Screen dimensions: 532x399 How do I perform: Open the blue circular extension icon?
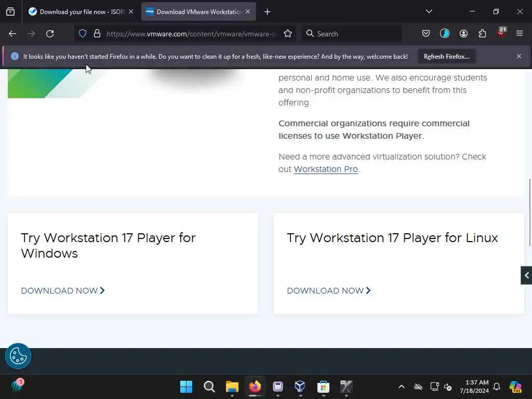(445, 34)
